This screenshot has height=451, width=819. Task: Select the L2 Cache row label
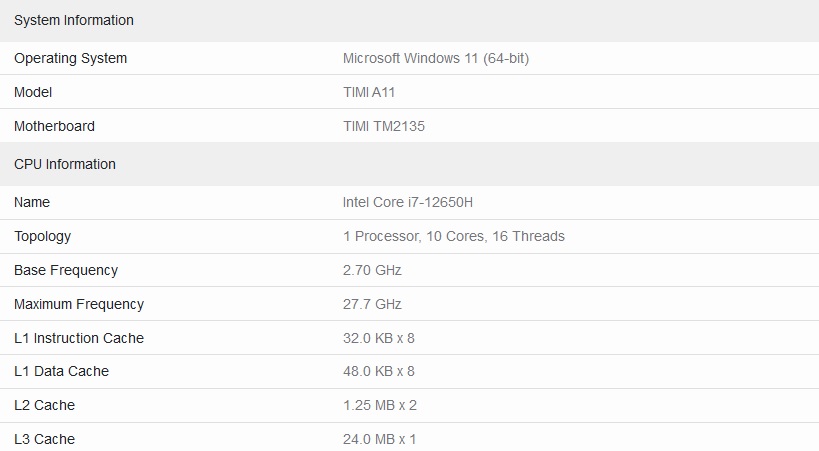44,405
